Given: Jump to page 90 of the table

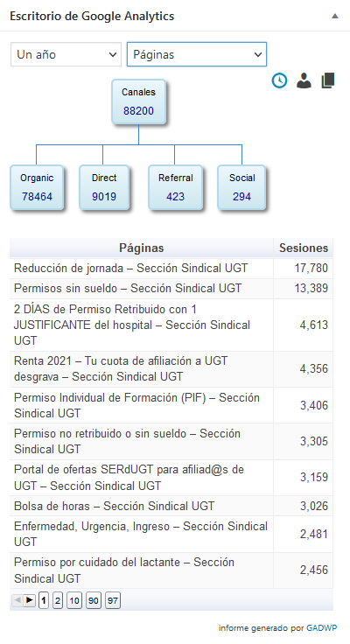Looking at the screenshot, I should point(94,601).
